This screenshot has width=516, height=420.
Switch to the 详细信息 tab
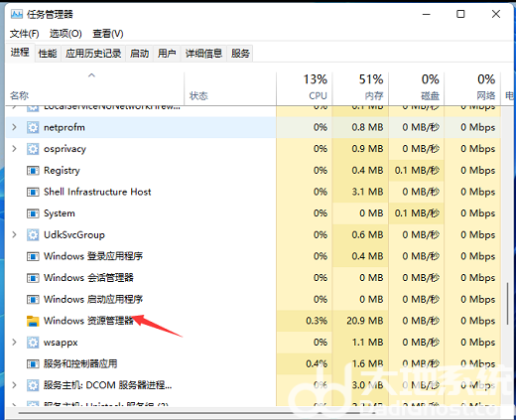[x=203, y=54]
